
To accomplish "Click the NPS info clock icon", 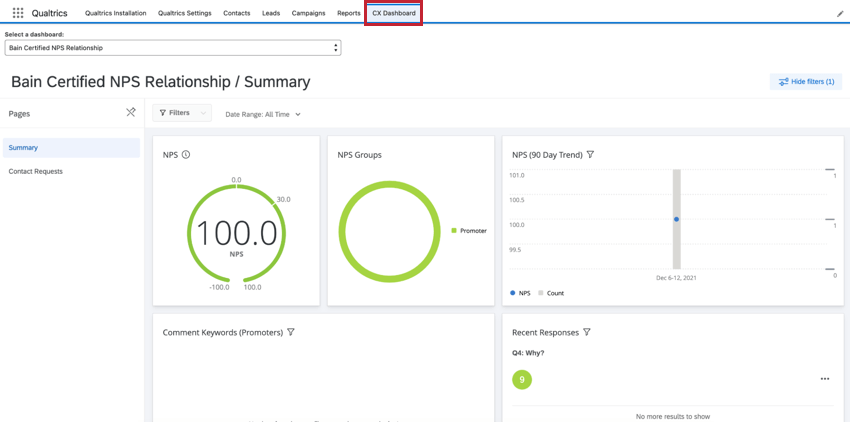I will pyautogui.click(x=186, y=155).
